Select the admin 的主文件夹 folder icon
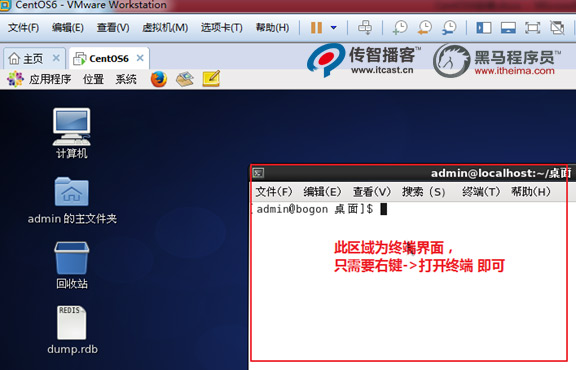Viewport: 576px width, 370px height. tap(72, 201)
